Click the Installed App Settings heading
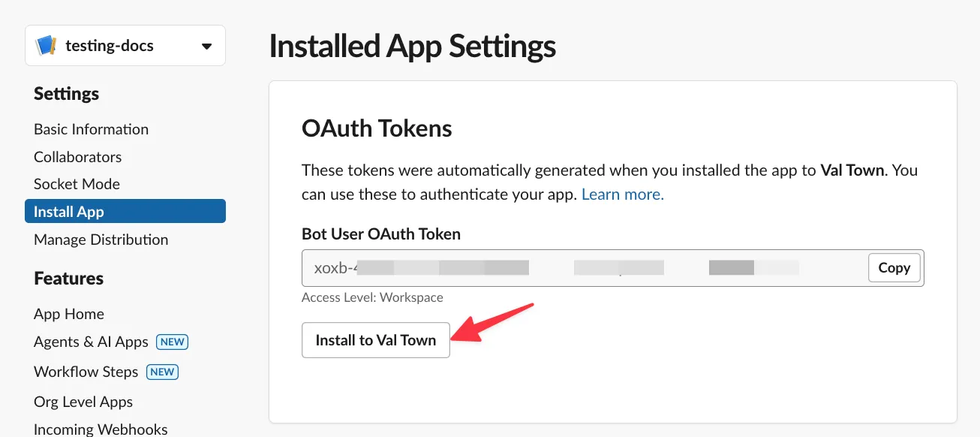Image resolution: width=980 pixels, height=437 pixels. point(412,47)
